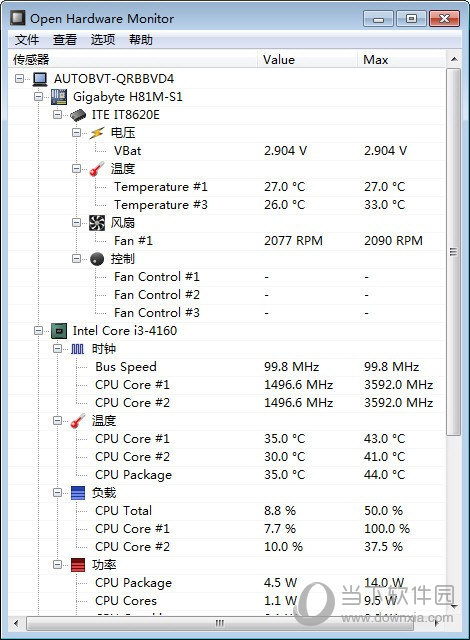
Task: Click the black knob icon beside 控制
Action: click(97, 259)
